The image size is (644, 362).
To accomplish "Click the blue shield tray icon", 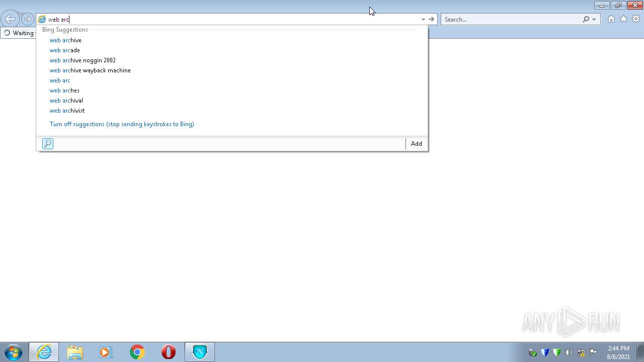I will pyautogui.click(x=545, y=352).
